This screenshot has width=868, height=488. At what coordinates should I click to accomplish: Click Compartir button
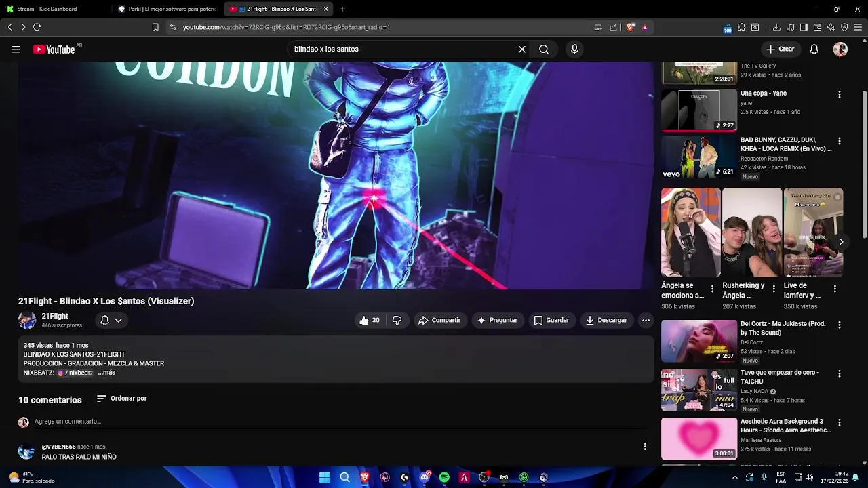click(x=439, y=321)
